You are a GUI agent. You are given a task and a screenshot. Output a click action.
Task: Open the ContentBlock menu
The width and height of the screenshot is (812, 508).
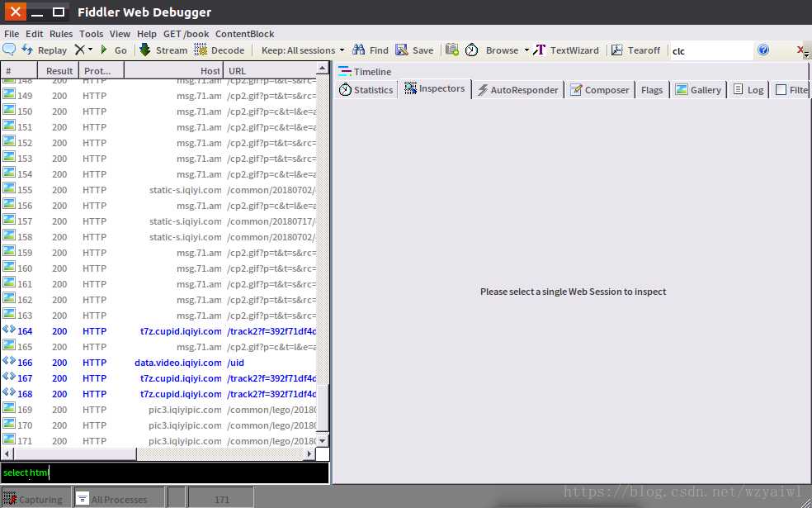click(244, 34)
